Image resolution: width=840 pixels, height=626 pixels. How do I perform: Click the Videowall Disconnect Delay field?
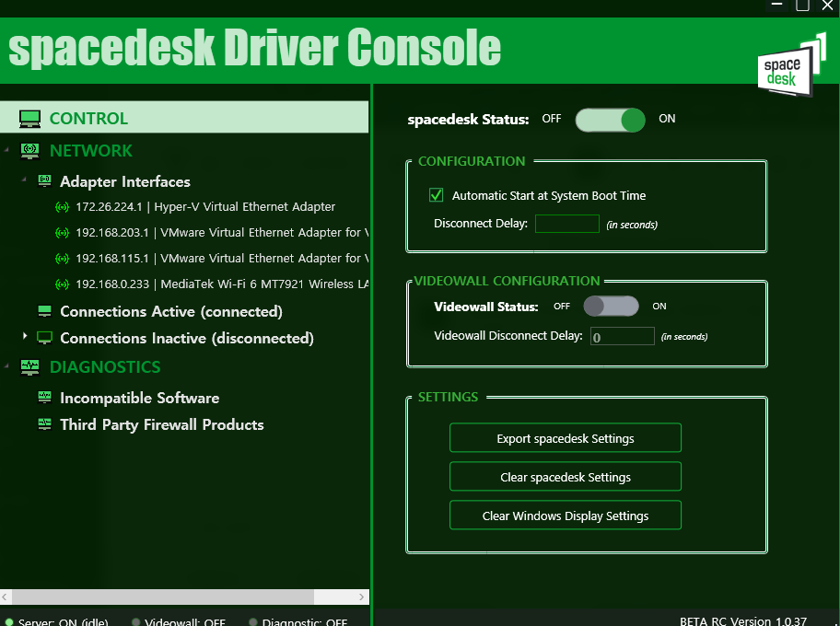pyautogui.click(x=623, y=336)
